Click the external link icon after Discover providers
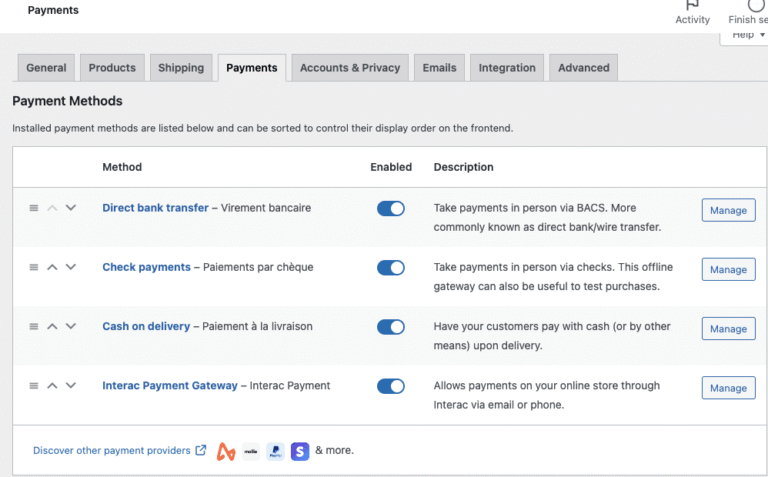The height and width of the screenshot is (477, 768). coord(201,450)
